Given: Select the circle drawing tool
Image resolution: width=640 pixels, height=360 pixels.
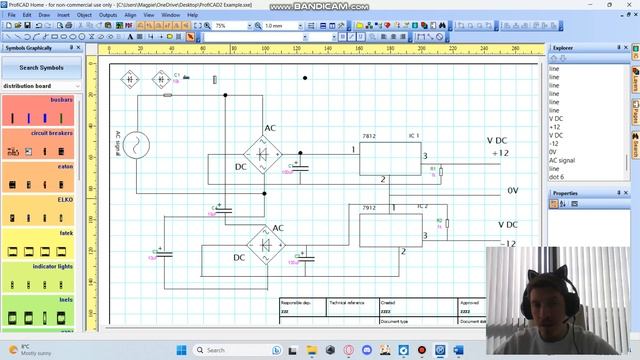Looking at the screenshot, I should (82, 37).
